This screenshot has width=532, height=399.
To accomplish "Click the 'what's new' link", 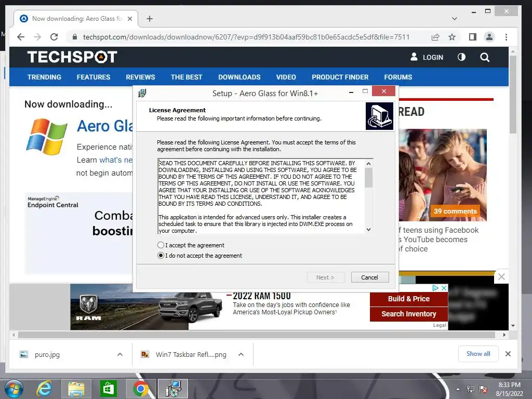I will click(x=116, y=160).
